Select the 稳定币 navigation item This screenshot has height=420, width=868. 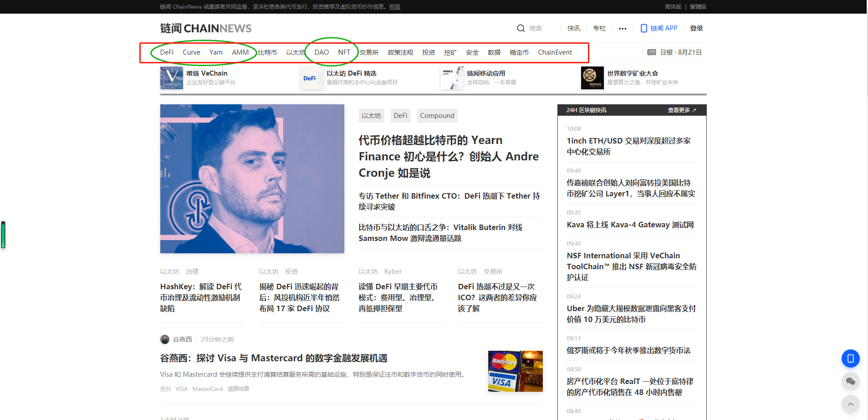point(519,52)
